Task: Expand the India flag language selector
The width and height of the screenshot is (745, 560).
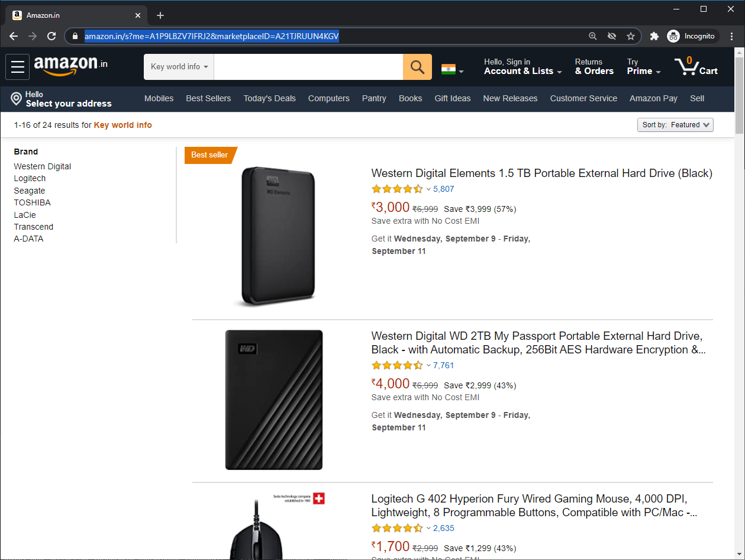Action: (x=453, y=70)
